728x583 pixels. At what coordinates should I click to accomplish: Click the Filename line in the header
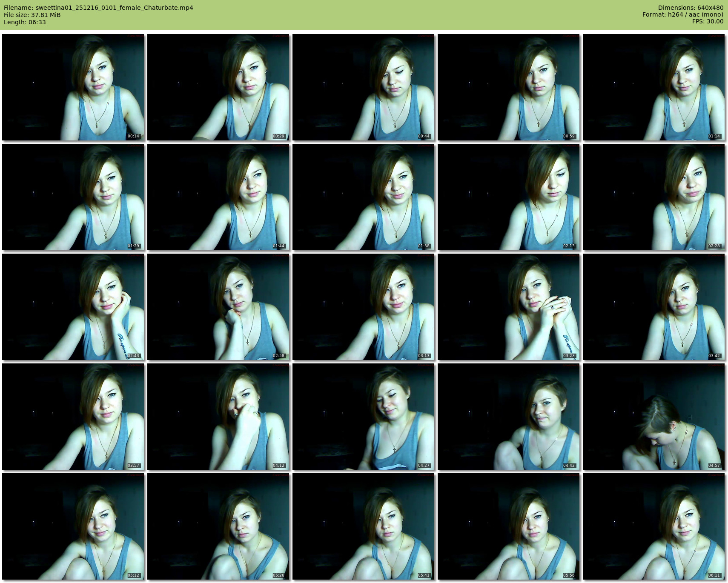click(98, 8)
